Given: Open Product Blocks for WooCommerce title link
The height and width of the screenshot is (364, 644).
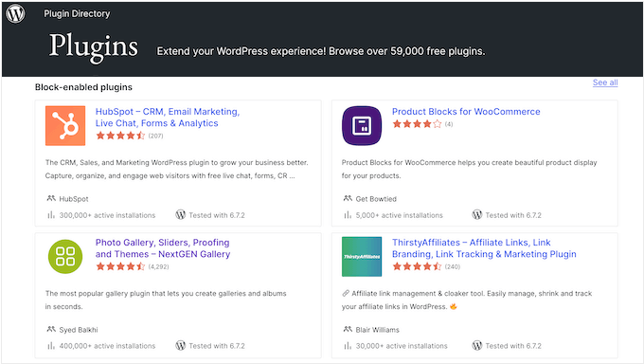Looking at the screenshot, I should click(x=466, y=112).
